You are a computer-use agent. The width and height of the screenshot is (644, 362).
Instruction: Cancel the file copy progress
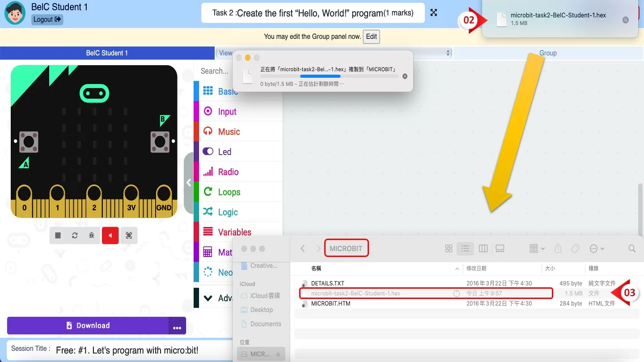[405, 76]
